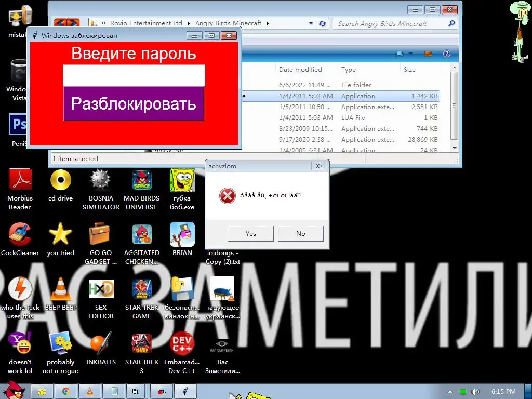The width and height of the screenshot is (532, 399).
Task: Open безопасн... винлок Python file icon
Action: 182,298
